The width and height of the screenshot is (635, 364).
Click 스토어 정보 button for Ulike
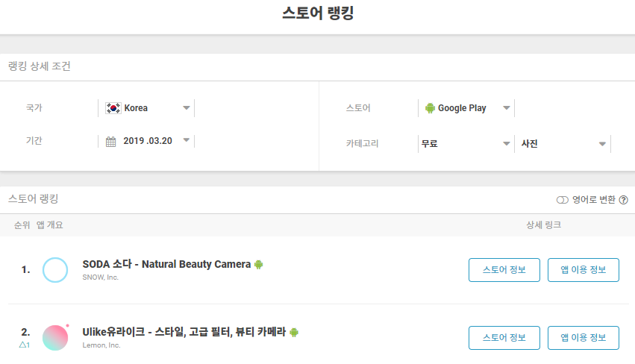click(x=504, y=338)
